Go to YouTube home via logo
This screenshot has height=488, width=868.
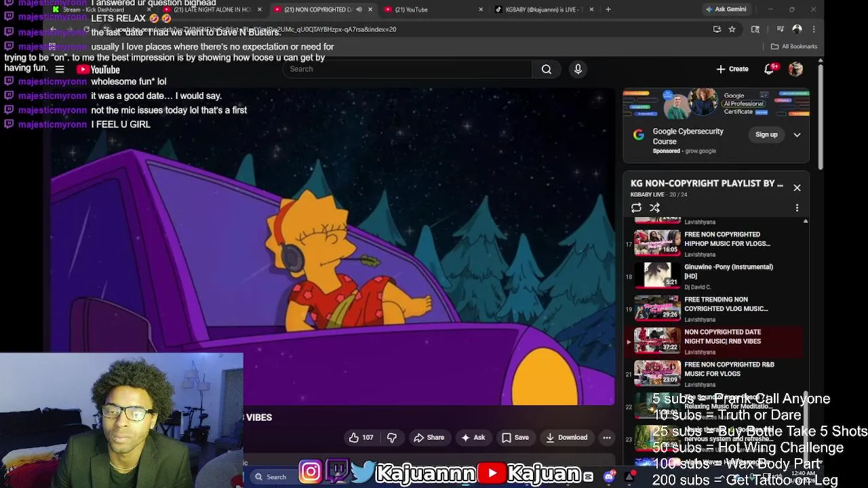[98, 69]
